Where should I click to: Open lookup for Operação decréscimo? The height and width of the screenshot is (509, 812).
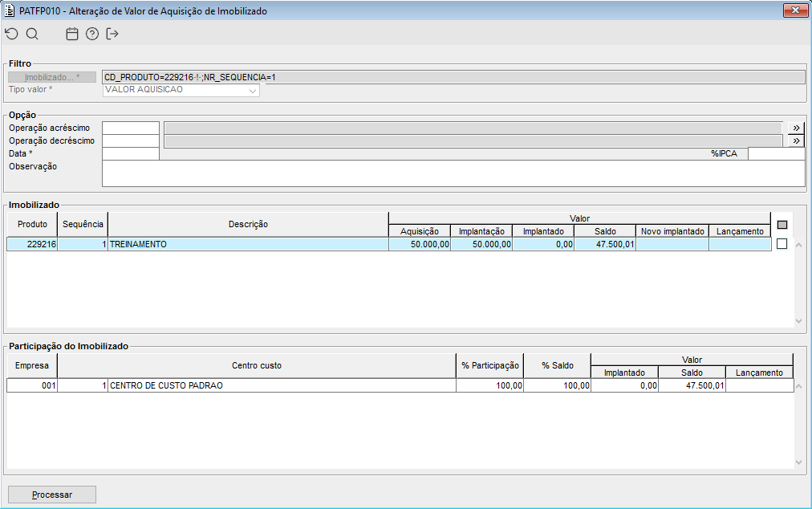tap(796, 140)
